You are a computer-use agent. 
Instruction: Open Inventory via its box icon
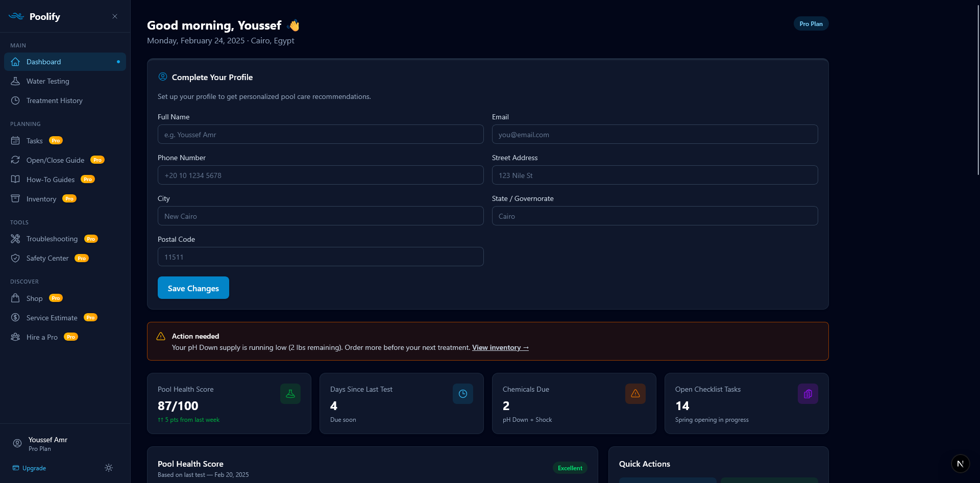tap(16, 198)
